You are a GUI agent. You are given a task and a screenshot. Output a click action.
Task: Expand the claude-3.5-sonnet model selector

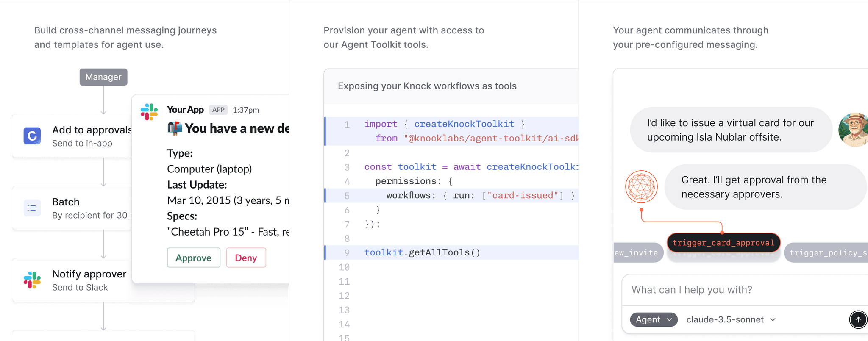coord(731,319)
